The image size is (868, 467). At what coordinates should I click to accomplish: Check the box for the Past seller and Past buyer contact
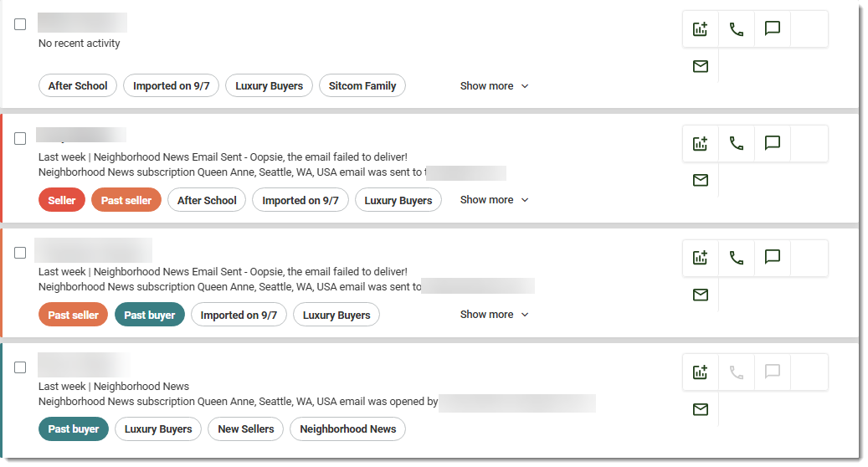20,253
